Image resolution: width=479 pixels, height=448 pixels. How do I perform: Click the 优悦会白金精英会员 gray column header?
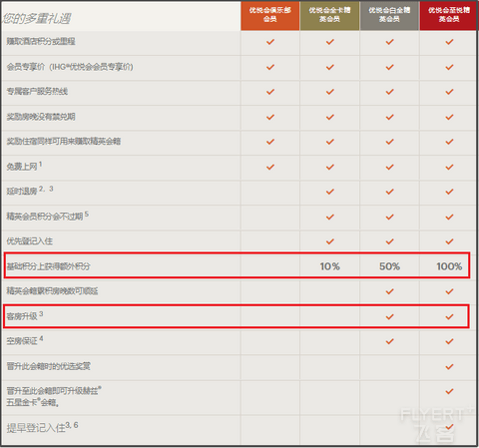[389, 15]
